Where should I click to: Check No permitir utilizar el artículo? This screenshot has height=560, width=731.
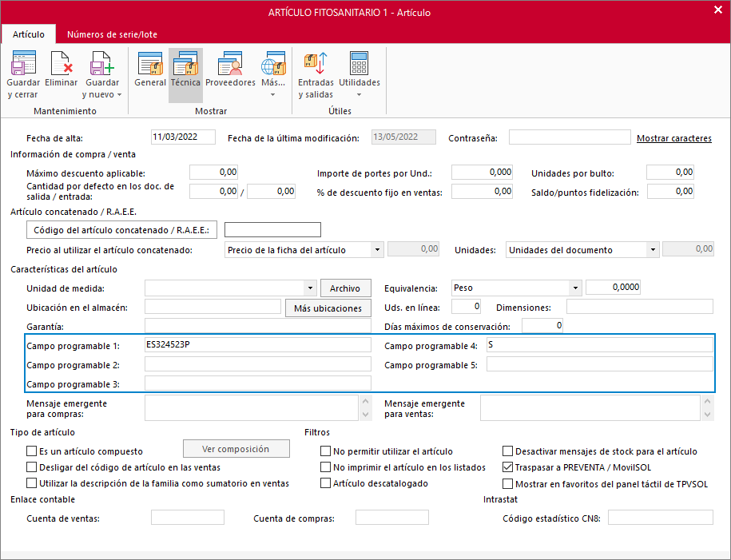[325, 451]
